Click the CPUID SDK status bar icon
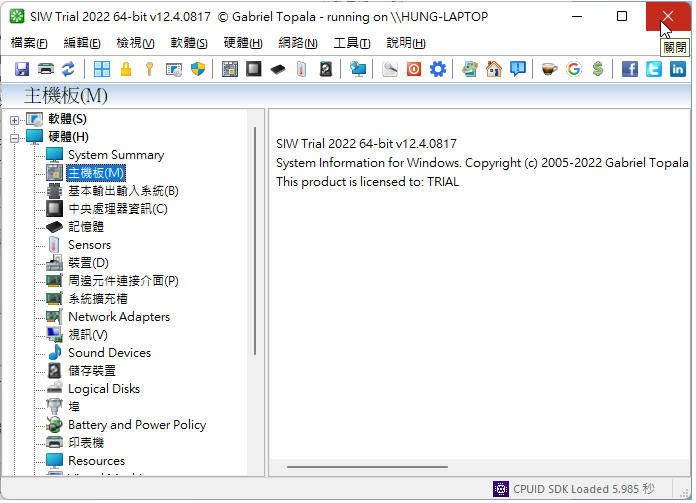This screenshot has height=503, width=696. pyautogui.click(x=501, y=490)
